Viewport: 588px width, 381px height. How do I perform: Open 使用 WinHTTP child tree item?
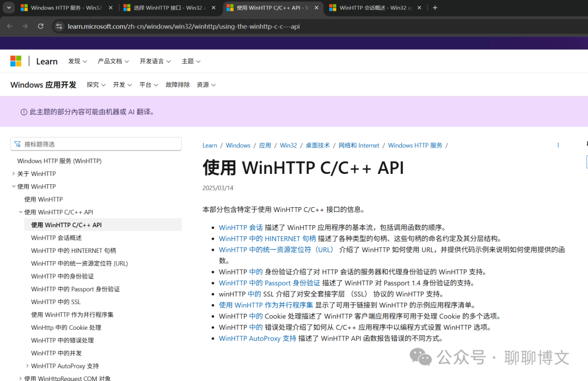tap(44, 199)
